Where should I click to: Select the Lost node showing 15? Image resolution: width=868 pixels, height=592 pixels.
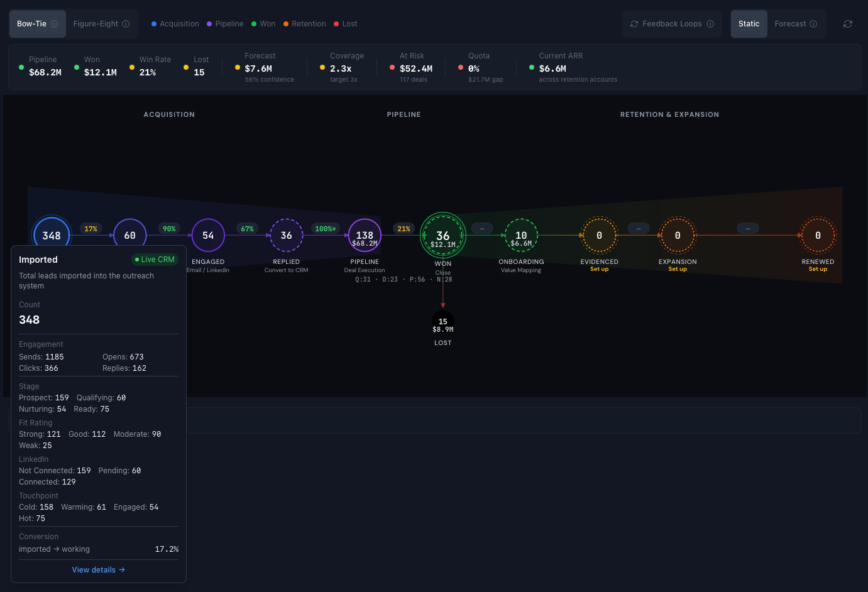click(443, 324)
